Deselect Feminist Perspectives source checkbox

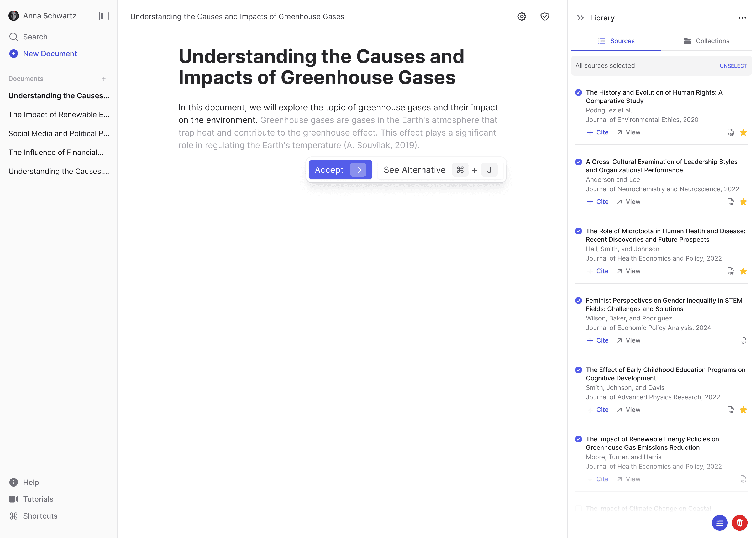tap(578, 301)
